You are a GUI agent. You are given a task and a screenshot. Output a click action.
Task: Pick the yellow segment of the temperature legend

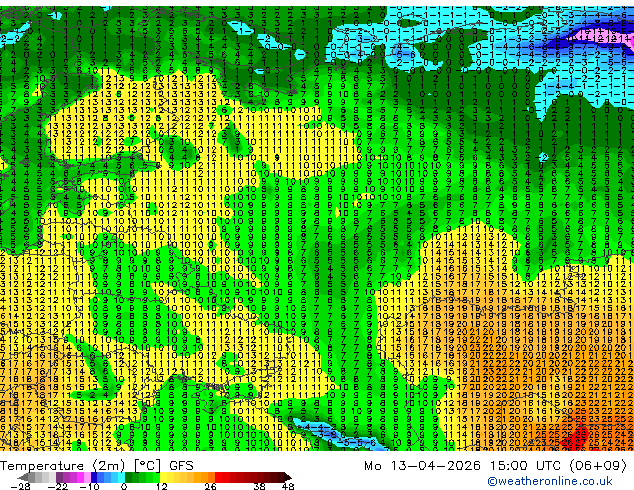(163, 477)
